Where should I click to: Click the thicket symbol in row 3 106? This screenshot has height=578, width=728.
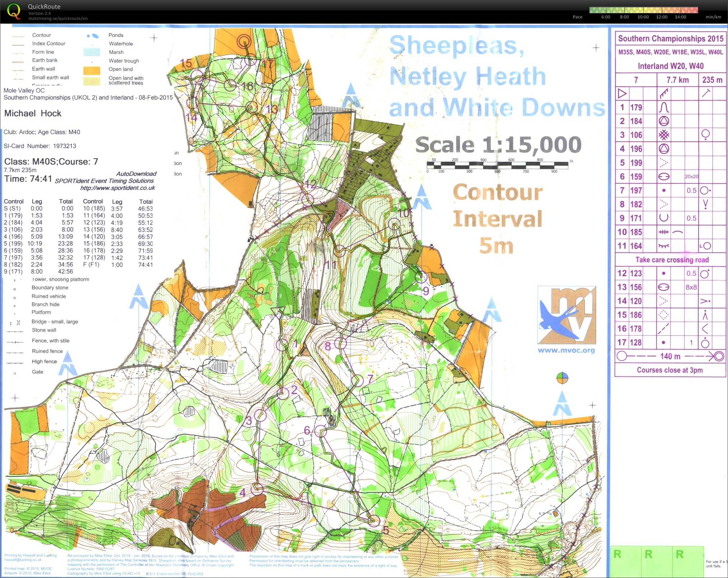tap(664, 135)
